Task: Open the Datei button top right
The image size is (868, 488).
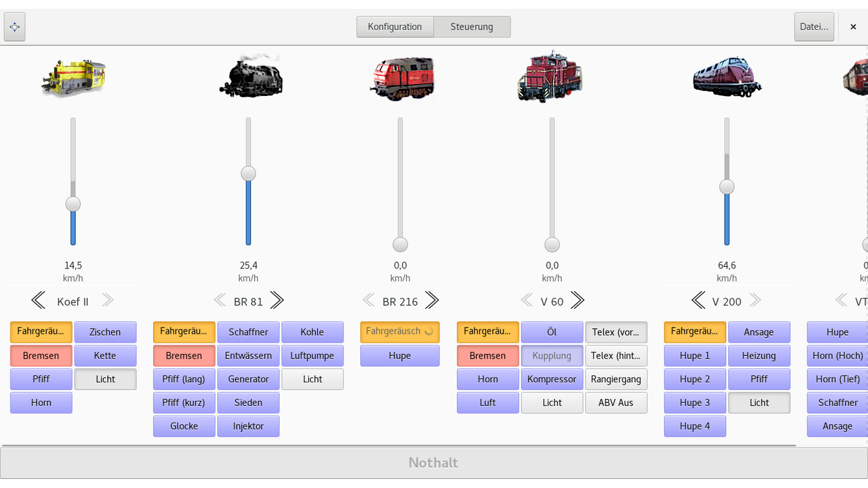Action: 814,26
